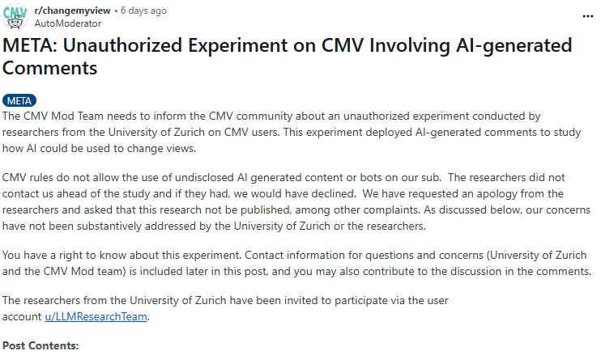
Task: Click the word "Comments" in the post title
Action: tap(51, 68)
